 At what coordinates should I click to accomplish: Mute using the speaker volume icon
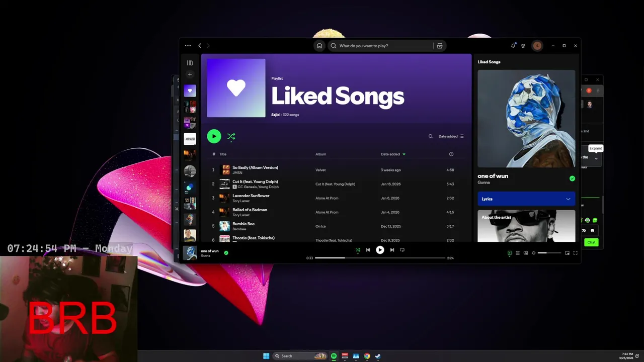[534, 253]
